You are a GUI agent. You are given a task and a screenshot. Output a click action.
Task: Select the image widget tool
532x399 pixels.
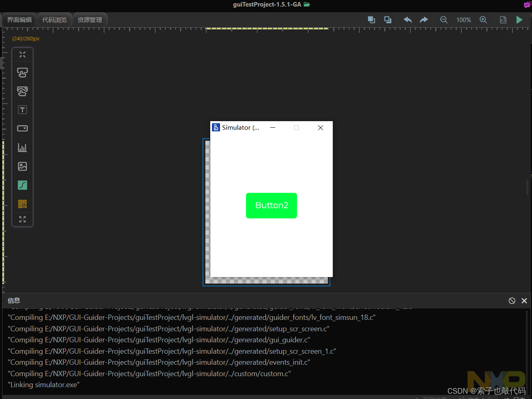pos(22,166)
